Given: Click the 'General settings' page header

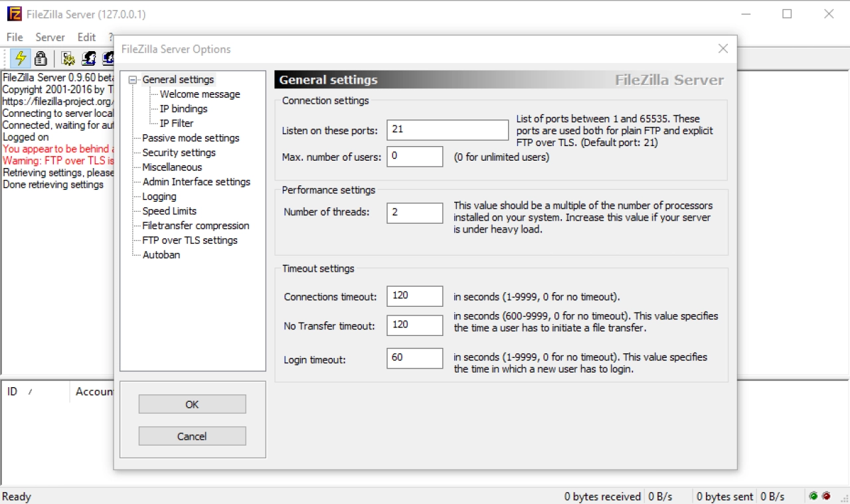Looking at the screenshot, I should (328, 80).
